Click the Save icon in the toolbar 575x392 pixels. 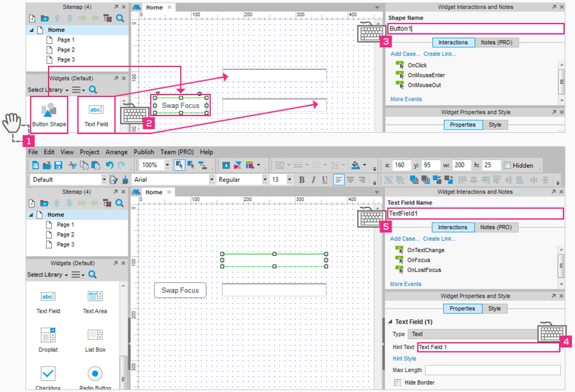57,165
